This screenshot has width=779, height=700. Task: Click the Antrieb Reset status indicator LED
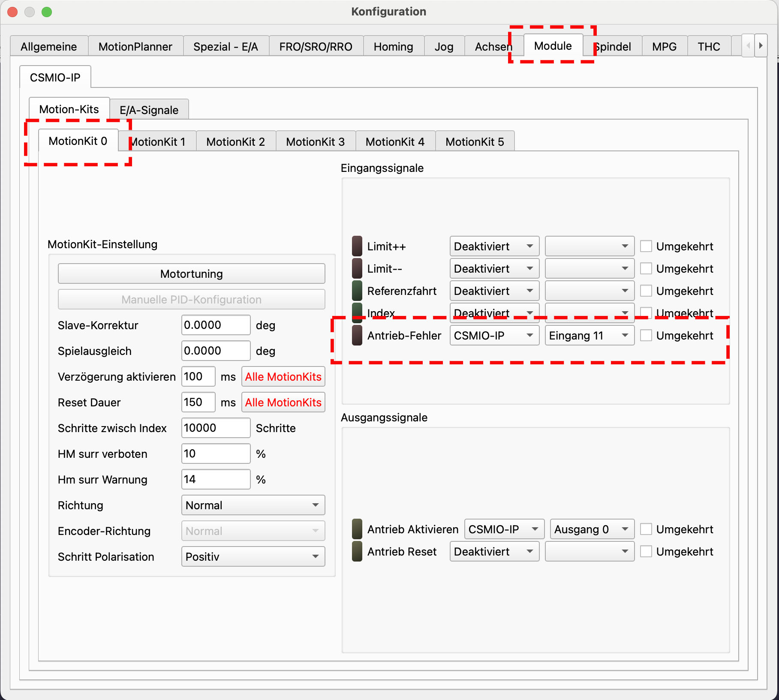click(357, 552)
